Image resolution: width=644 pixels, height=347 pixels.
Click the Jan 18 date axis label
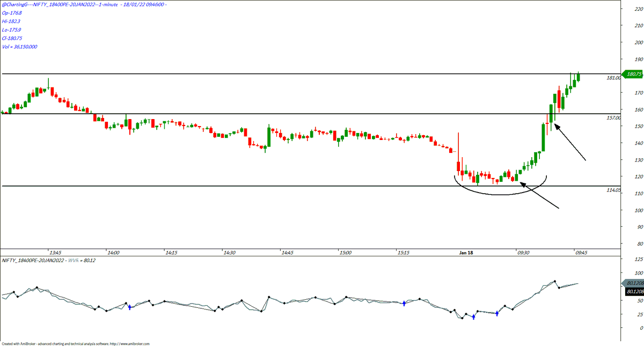[x=466, y=252]
